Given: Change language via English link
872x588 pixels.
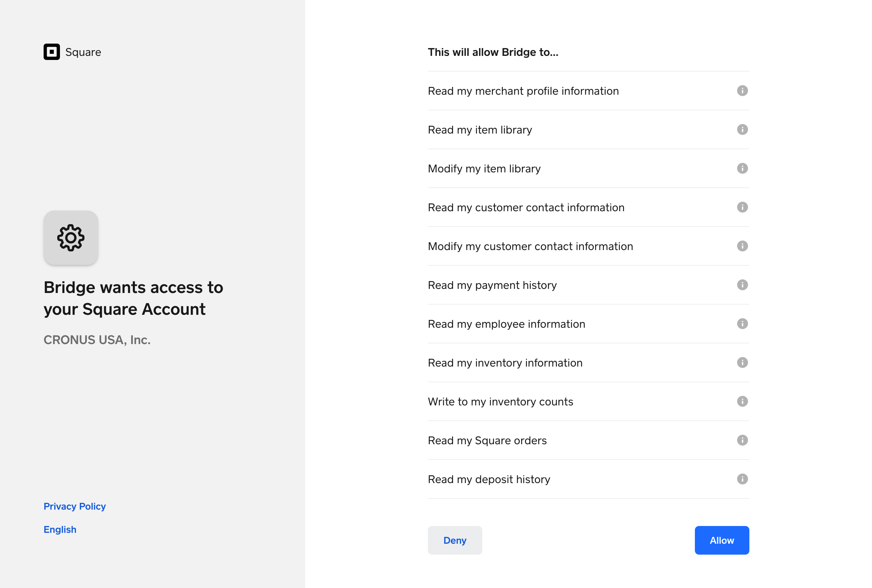Looking at the screenshot, I should pyautogui.click(x=60, y=529).
